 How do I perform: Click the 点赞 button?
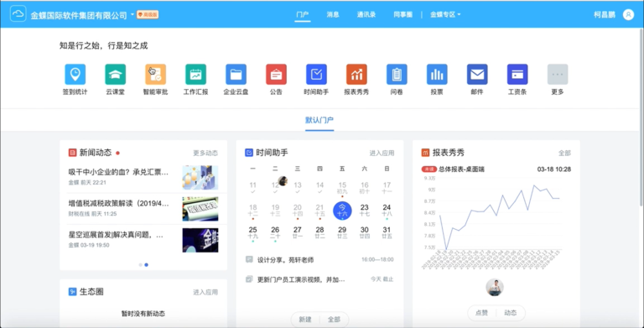click(x=481, y=313)
